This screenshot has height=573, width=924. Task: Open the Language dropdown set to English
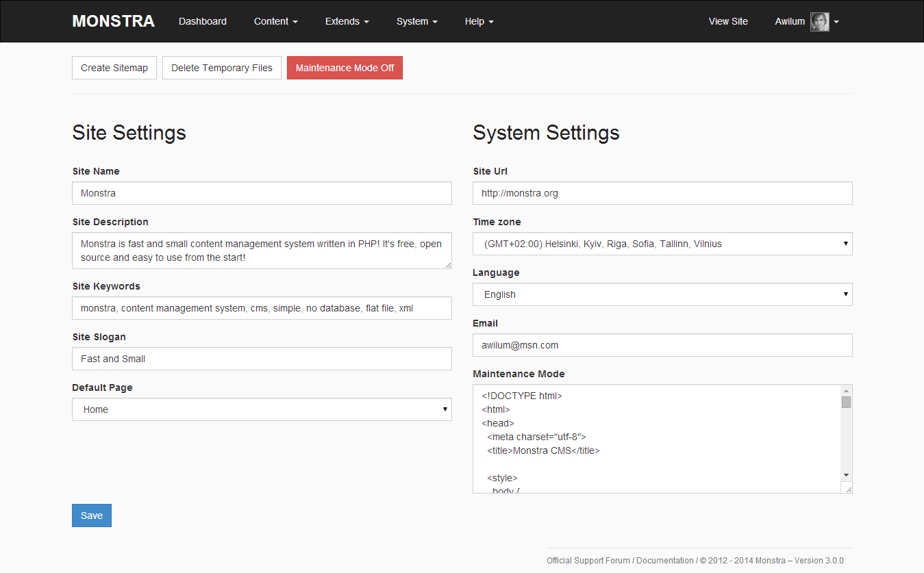(x=662, y=294)
